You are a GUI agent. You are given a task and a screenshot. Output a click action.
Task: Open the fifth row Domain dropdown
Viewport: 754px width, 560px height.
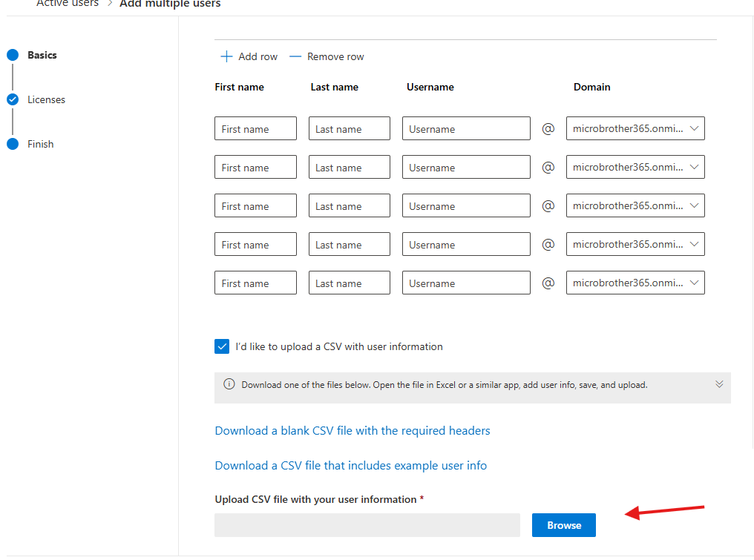point(635,283)
